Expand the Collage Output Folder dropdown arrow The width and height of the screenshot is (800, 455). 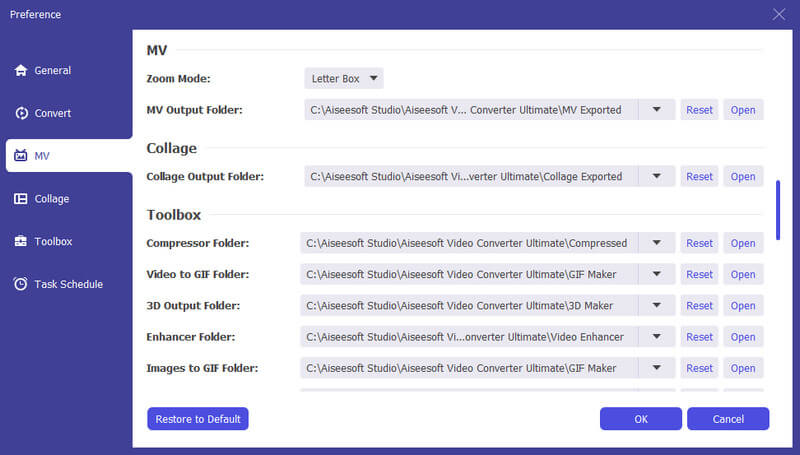[x=657, y=176]
